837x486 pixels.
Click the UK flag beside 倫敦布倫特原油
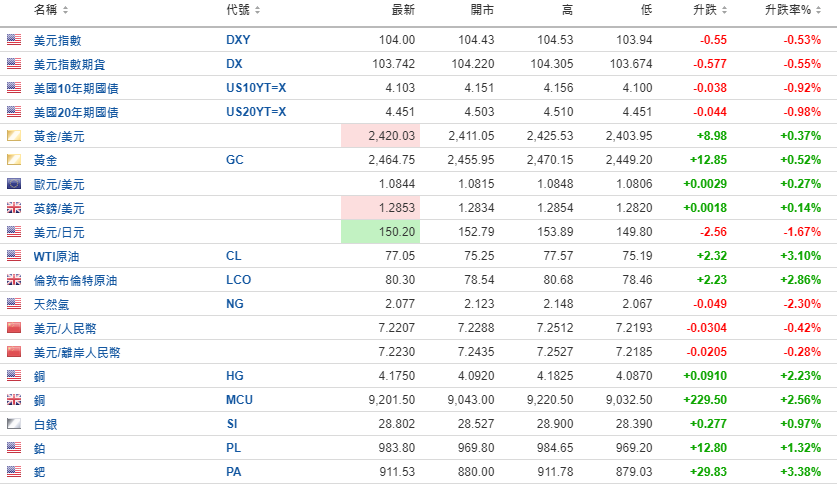[14, 280]
